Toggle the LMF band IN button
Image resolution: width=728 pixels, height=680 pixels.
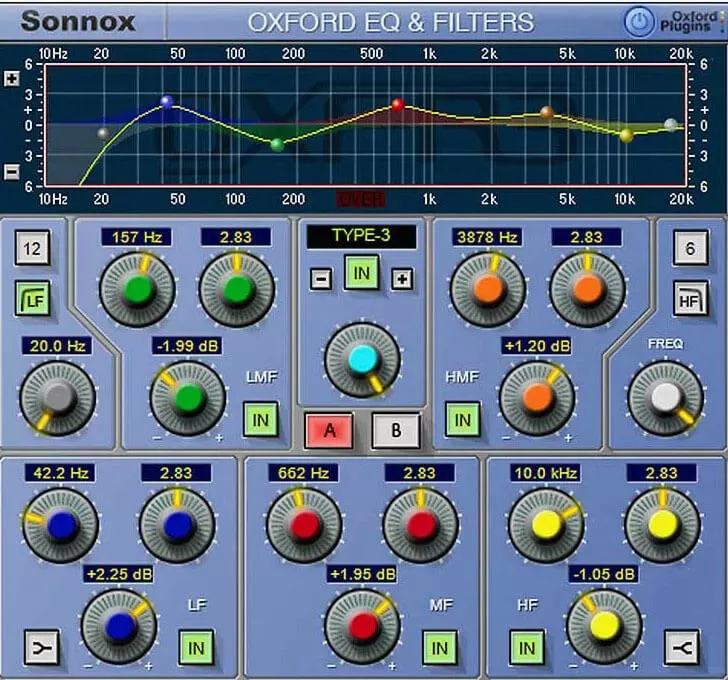pyautogui.click(x=260, y=420)
